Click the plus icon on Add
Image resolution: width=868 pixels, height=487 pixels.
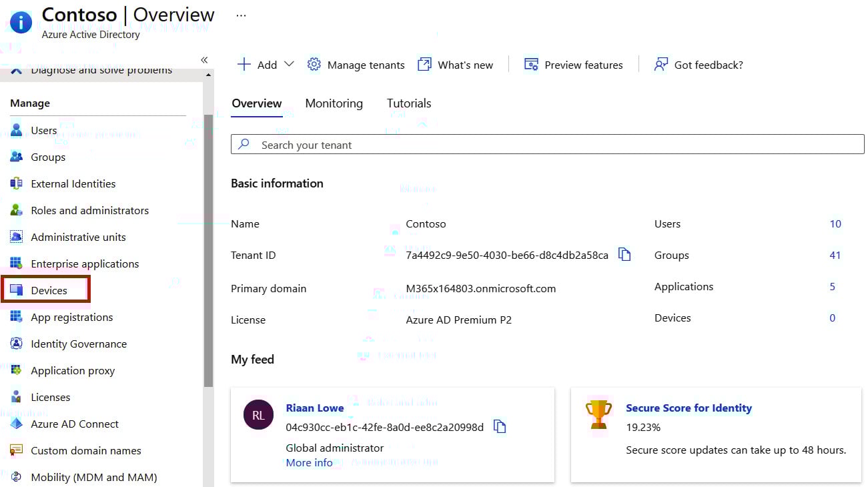click(x=244, y=64)
